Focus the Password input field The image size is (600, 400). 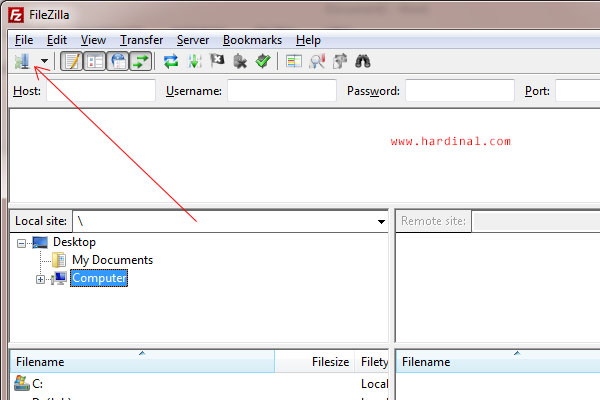pos(460,91)
